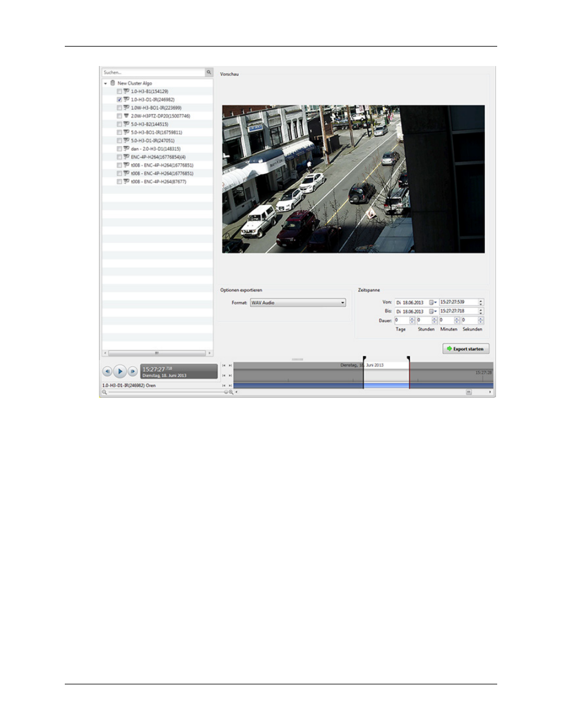
Task: Click camera icon of dan - 2.0-H3-D1(148315)
Action: pyautogui.click(x=126, y=149)
